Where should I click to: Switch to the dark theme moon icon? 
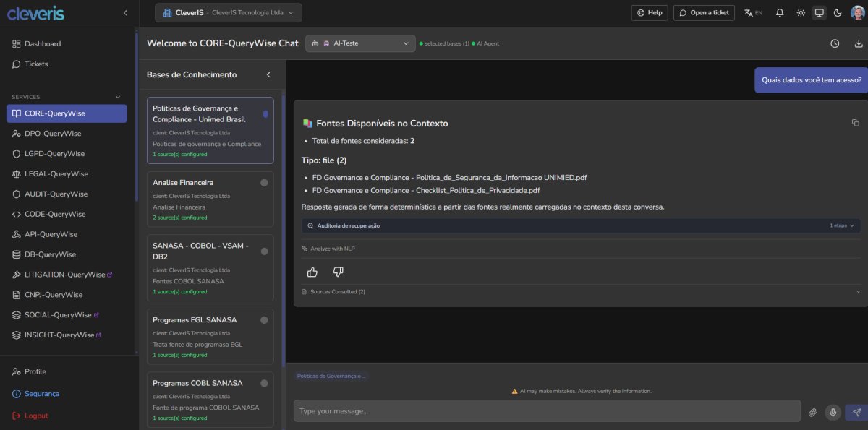838,12
